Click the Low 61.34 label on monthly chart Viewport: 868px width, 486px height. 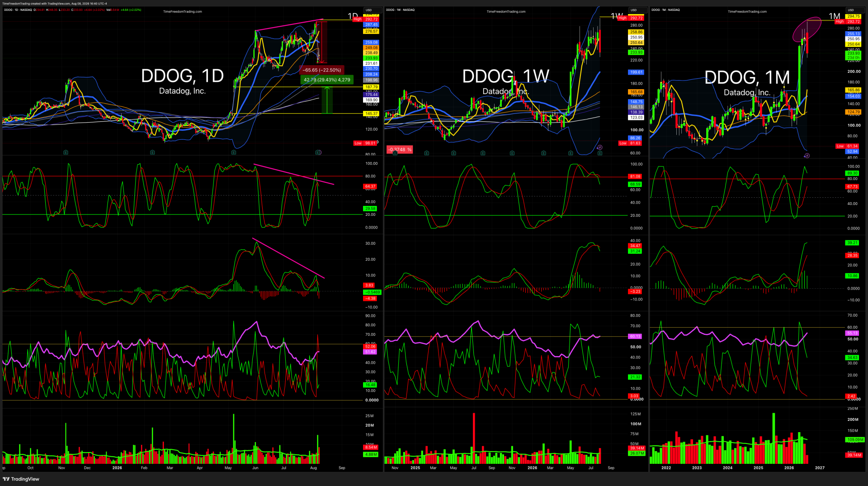click(848, 146)
